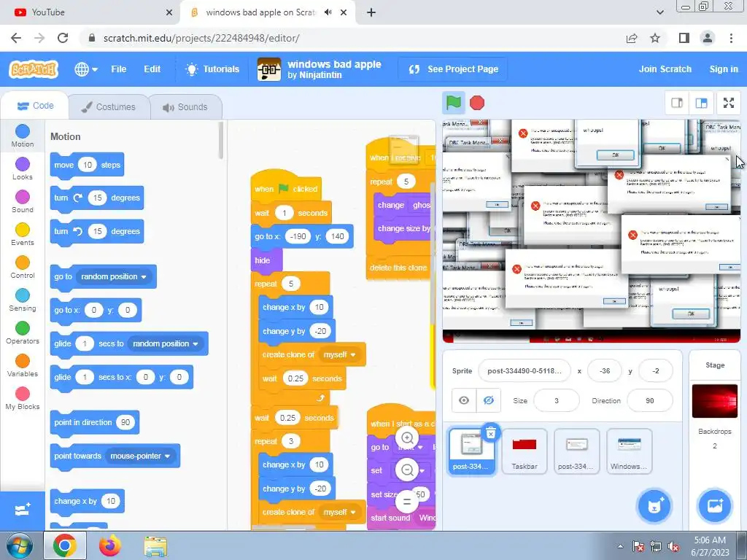Viewport: 747px width, 560px height.
Task: Select the Motion block category
Action: tap(23, 136)
